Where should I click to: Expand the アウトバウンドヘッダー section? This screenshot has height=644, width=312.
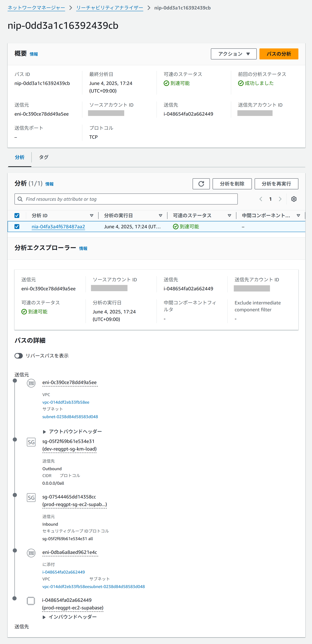[x=72, y=432]
